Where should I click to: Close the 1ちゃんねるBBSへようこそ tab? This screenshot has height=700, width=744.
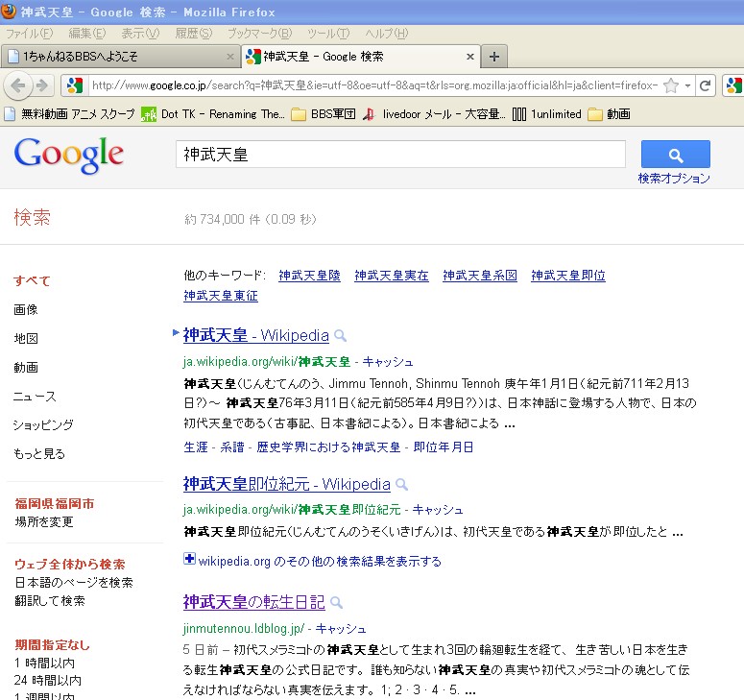point(230,57)
